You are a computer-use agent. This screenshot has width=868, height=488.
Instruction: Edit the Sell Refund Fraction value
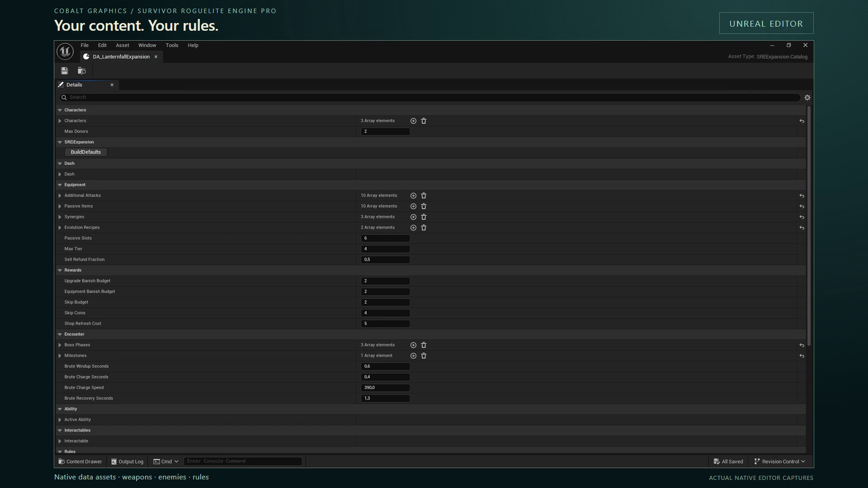pos(385,260)
